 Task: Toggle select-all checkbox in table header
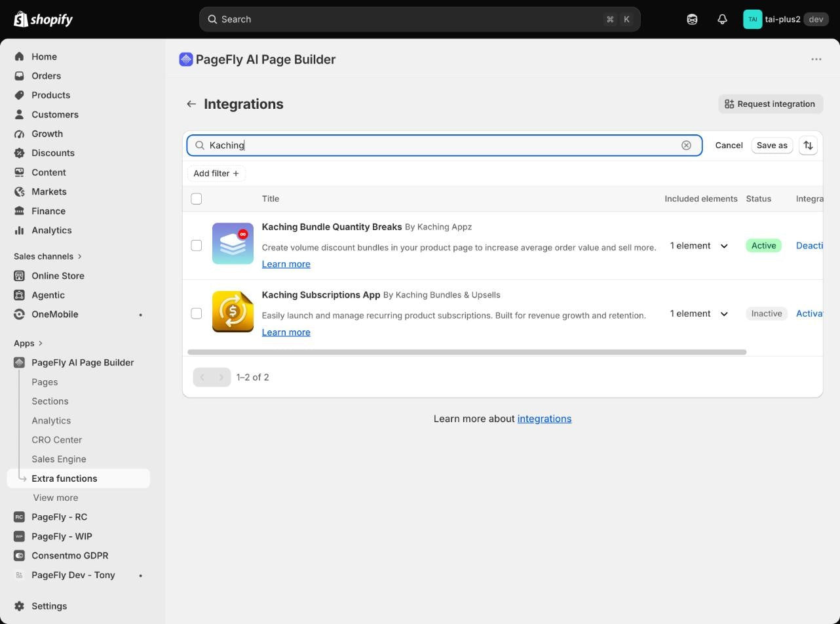(196, 199)
